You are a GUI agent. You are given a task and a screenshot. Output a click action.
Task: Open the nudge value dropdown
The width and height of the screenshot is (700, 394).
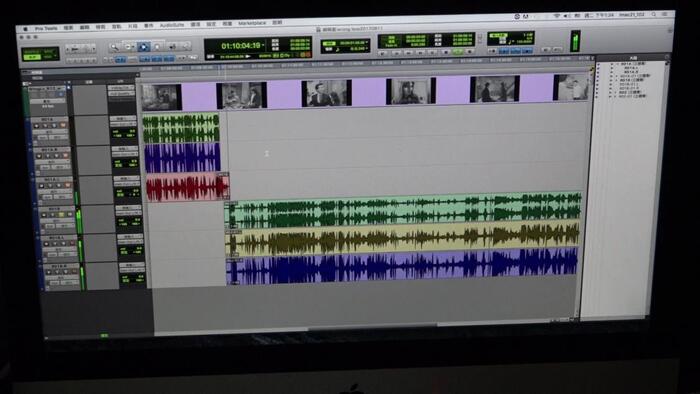(x=367, y=49)
